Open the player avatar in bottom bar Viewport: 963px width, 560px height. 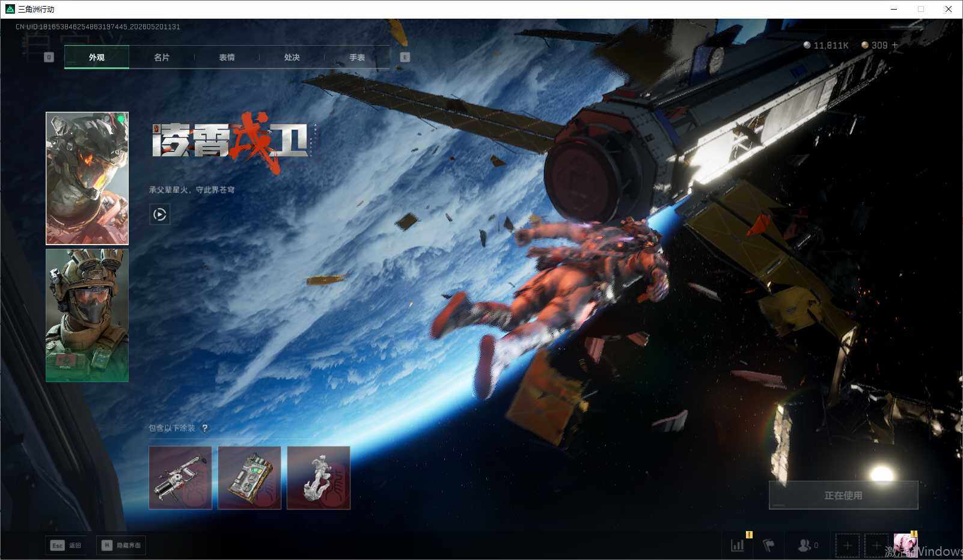(905, 546)
